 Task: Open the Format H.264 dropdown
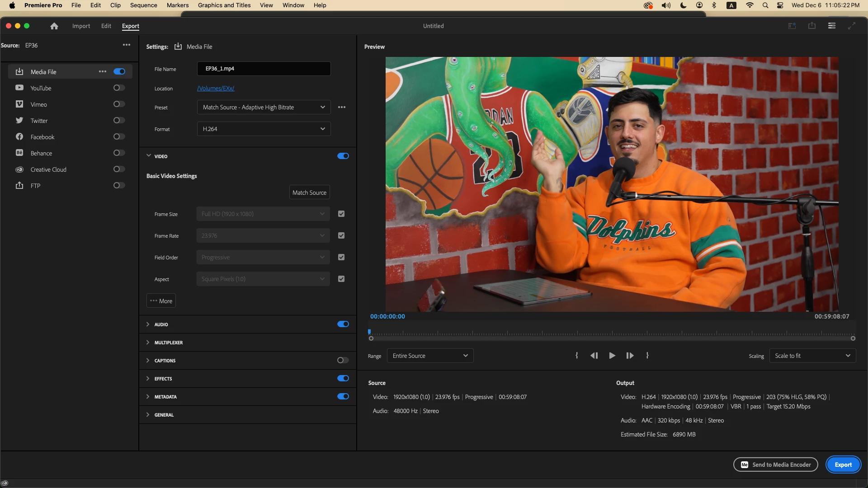(264, 129)
